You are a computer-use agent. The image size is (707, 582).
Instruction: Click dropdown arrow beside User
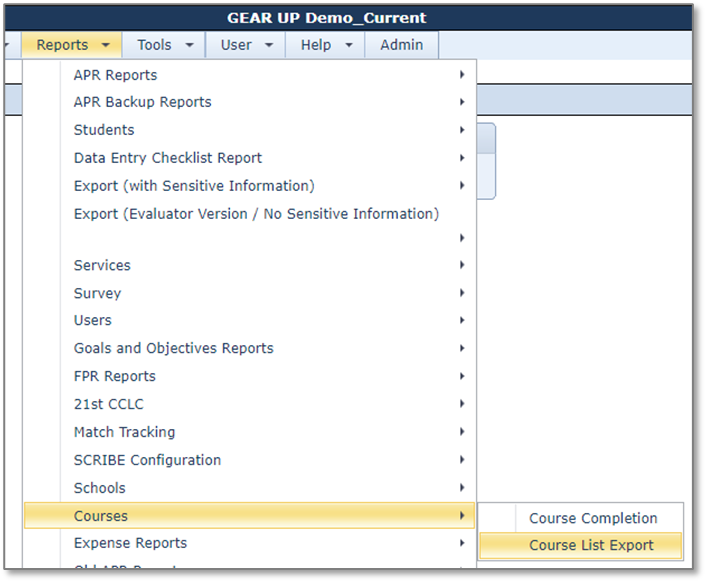[x=269, y=45]
